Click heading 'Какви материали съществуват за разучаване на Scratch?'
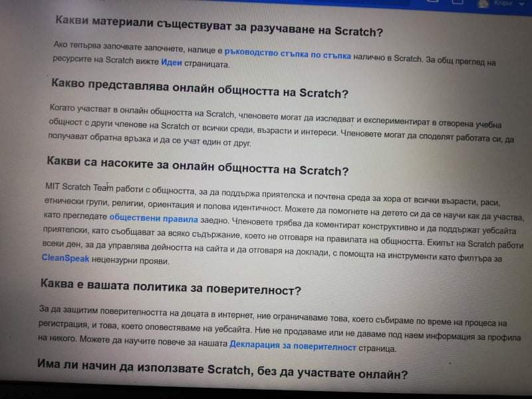The width and height of the screenshot is (532, 399). tap(219, 26)
